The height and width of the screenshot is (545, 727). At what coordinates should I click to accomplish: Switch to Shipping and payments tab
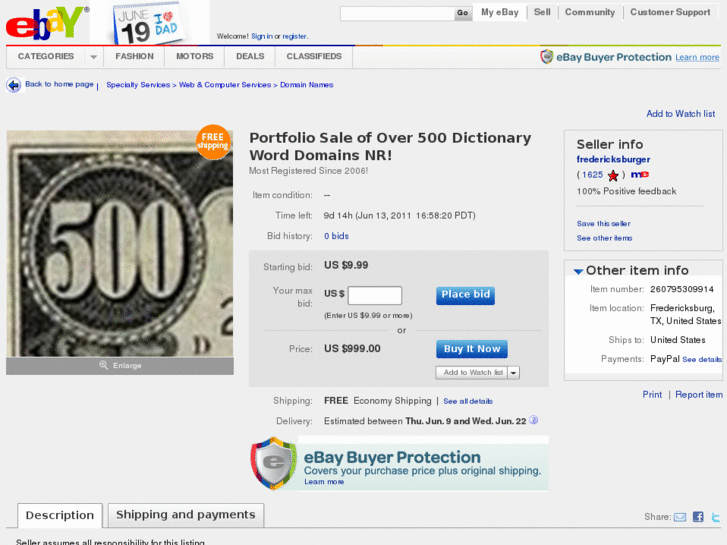186,515
